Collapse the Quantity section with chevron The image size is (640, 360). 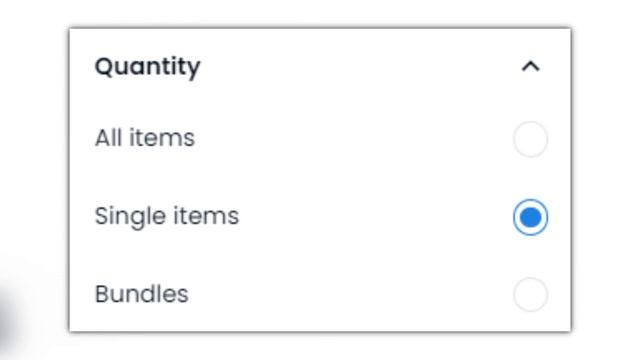coord(531,66)
